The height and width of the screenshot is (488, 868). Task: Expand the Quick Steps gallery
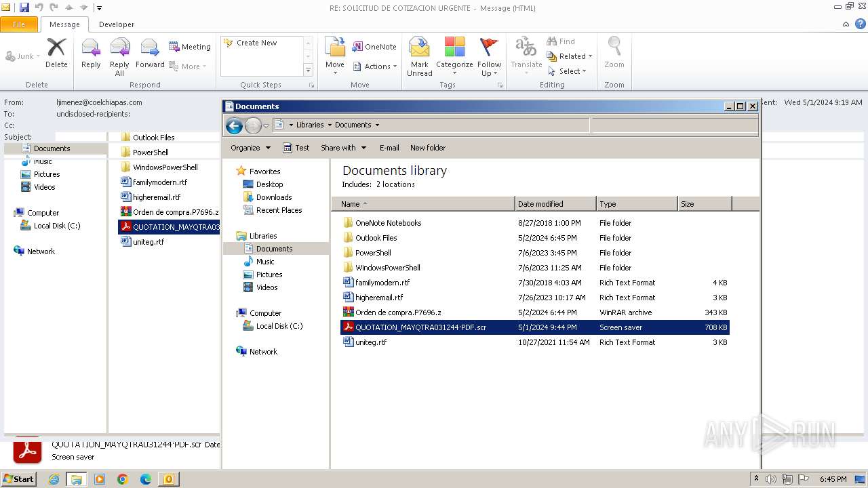point(308,70)
